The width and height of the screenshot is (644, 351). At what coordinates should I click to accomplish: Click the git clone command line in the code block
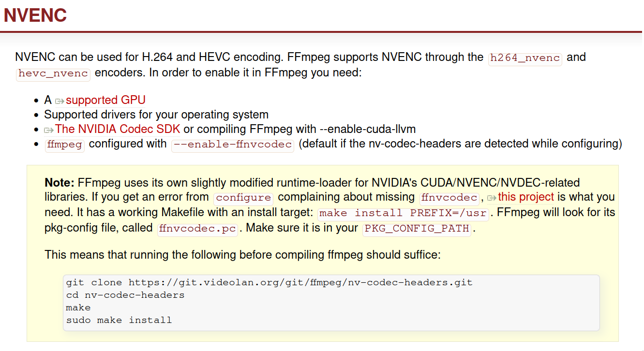(269, 282)
